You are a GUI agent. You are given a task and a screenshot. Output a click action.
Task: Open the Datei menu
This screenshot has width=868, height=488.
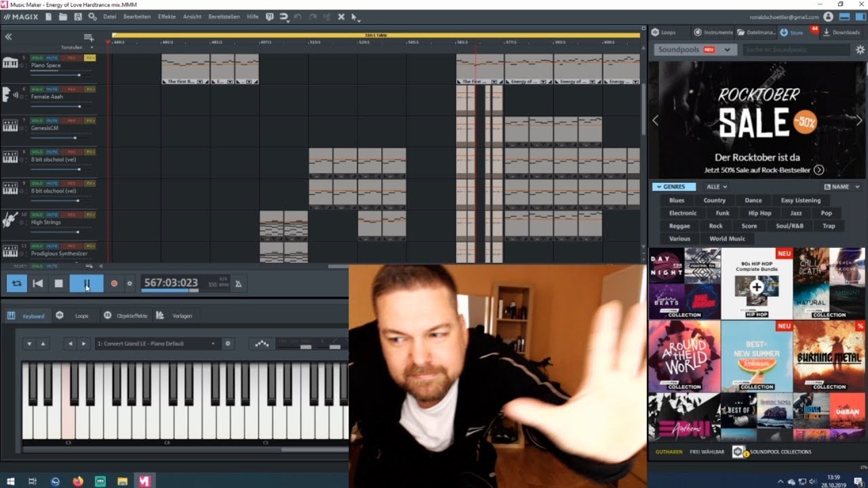[109, 16]
